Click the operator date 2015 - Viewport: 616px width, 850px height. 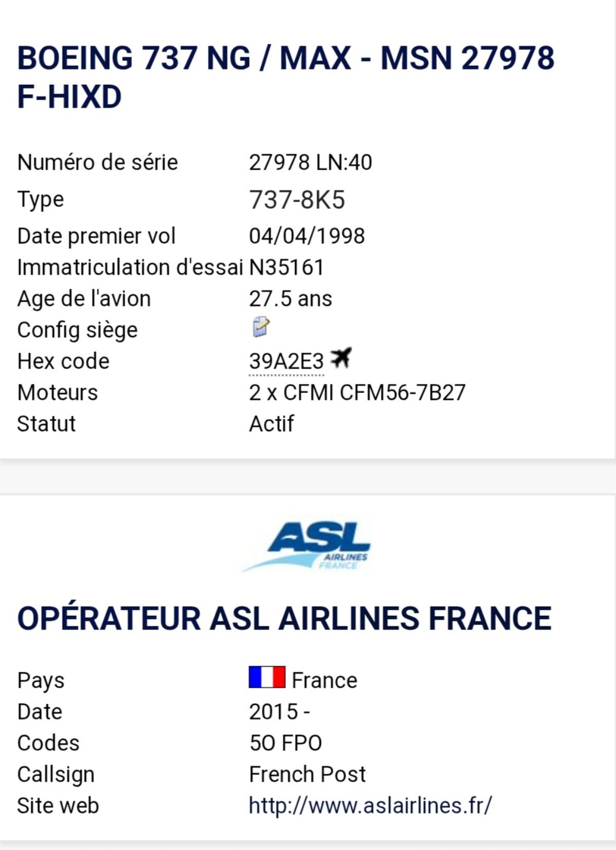[279, 712]
